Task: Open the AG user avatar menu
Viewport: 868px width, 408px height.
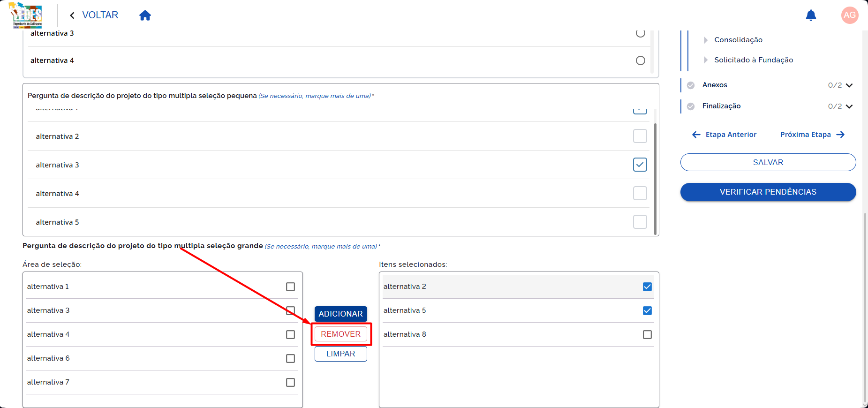Action: (850, 15)
